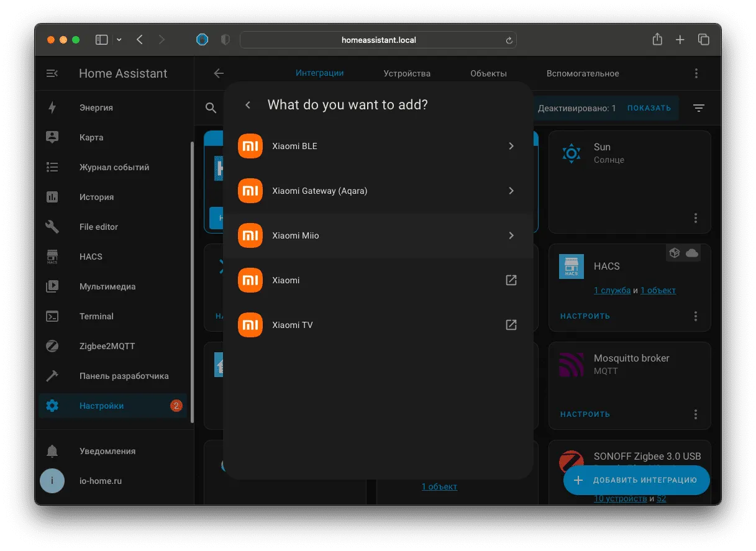This screenshot has height=551, width=756.
Task: Click the Настройки gear icon
Action: [x=52, y=406]
